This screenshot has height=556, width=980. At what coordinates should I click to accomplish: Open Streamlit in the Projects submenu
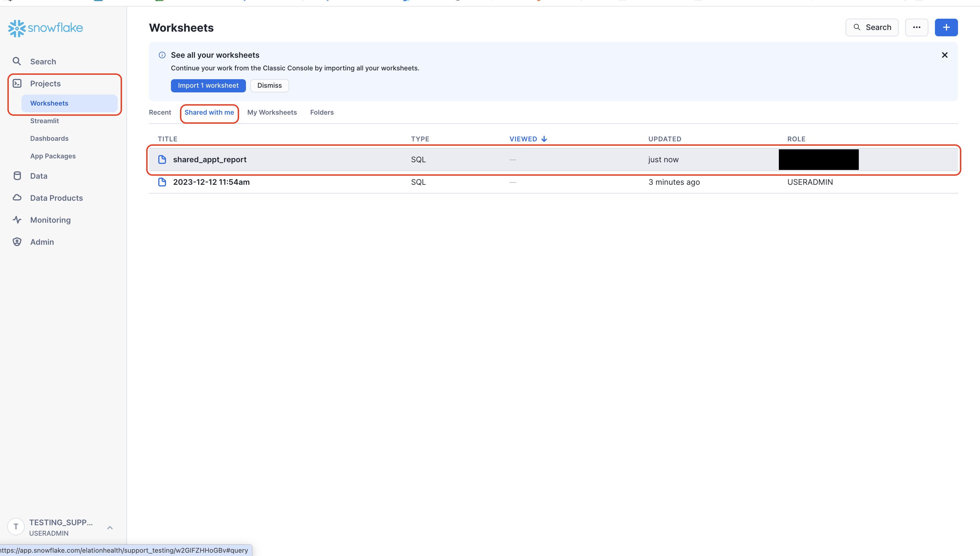(x=45, y=121)
